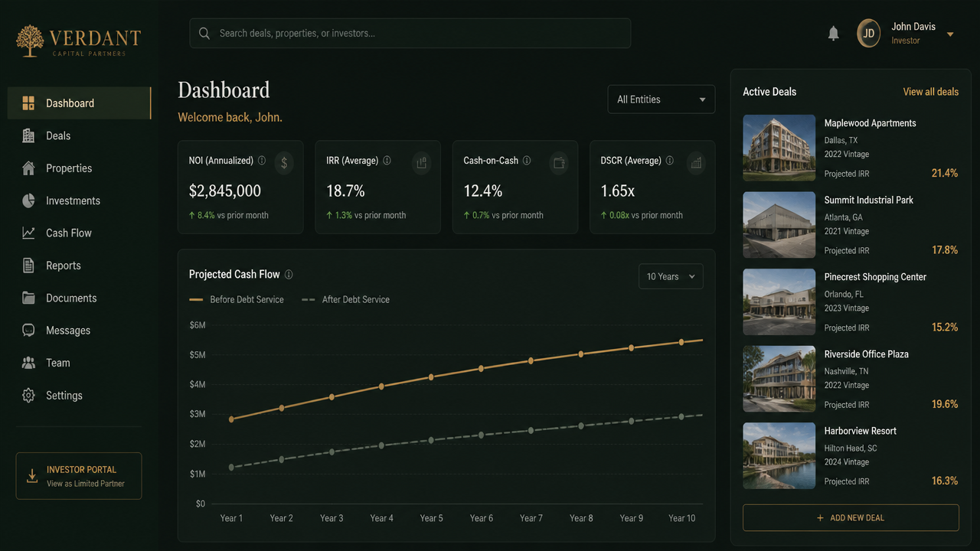This screenshot has width=980, height=551.
Task: Open Pinecrest Shopping Center thumbnail
Action: 779,302
